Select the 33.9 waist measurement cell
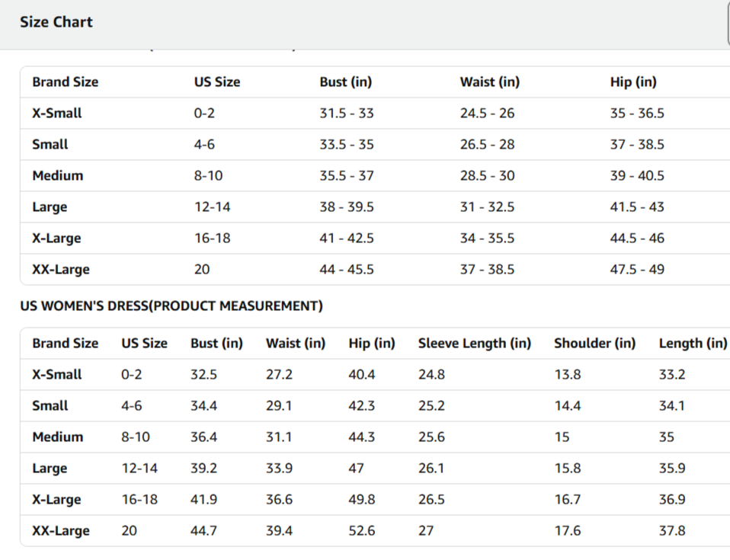This screenshot has width=730, height=560. [x=279, y=469]
